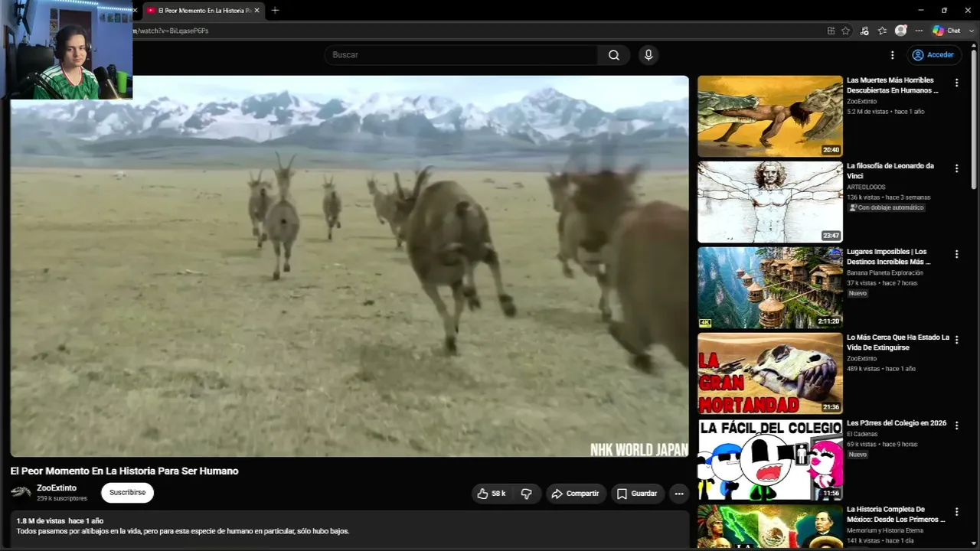Click the video player to pause playback
980x551 pixels.
[x=350, y=266]
